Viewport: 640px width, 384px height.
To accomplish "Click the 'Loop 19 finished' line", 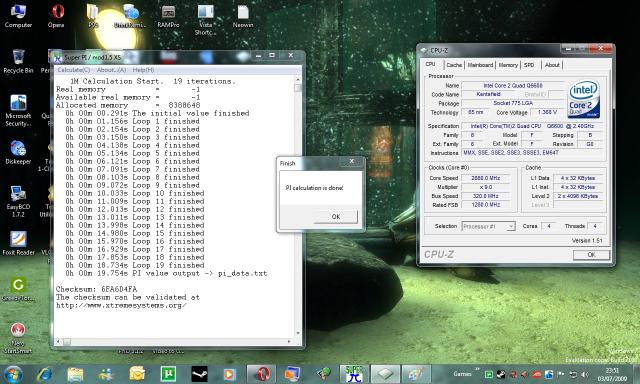I will pos(135,265).
